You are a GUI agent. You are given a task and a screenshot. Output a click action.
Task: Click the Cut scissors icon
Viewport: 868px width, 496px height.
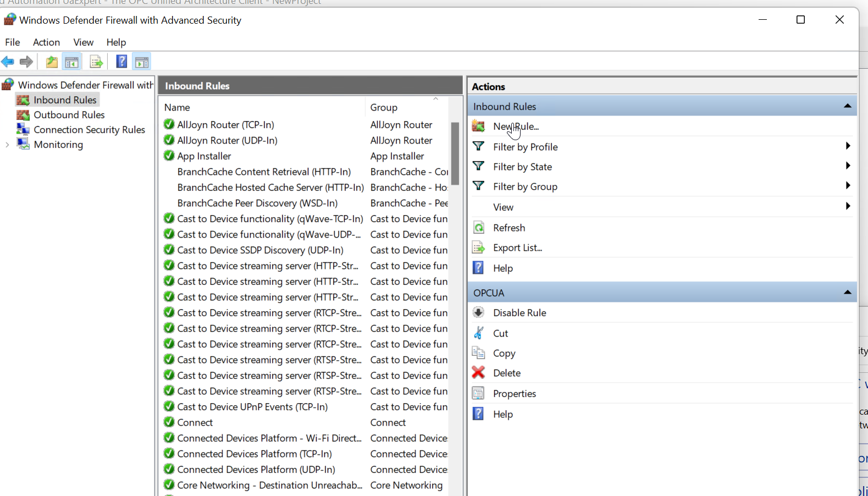click(x=479, y=333)
